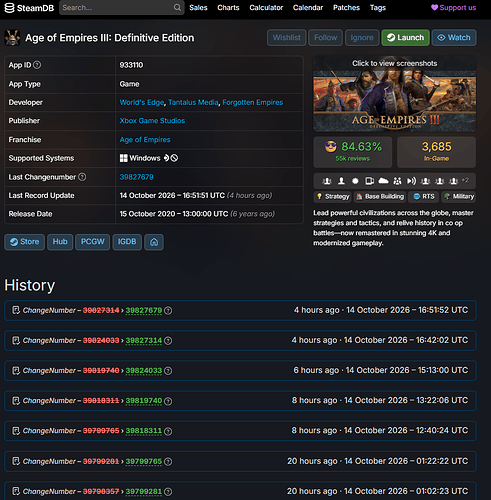Click the screenshots banner thumbnail

click(x=395, y=94)
